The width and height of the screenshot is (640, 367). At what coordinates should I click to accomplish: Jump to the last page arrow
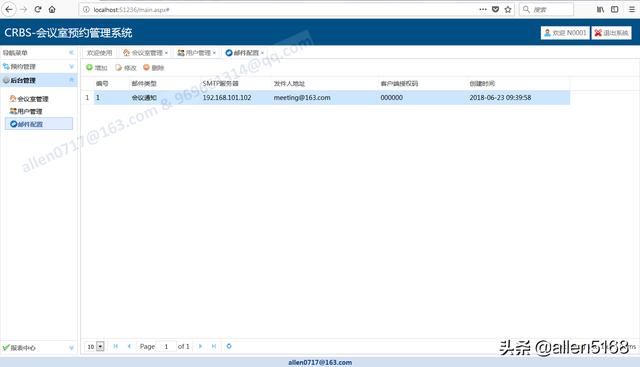(x=214, y=346)
